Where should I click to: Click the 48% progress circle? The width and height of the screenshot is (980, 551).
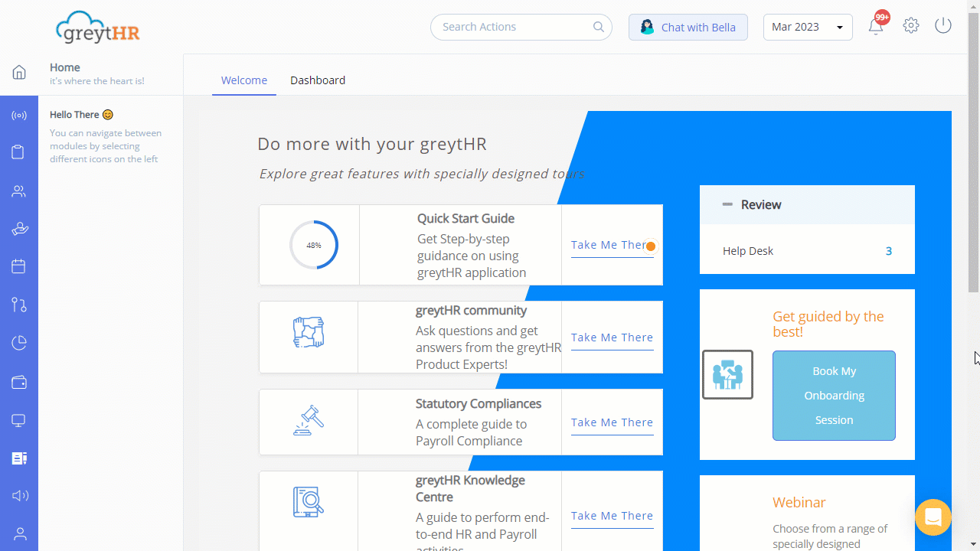314,245
